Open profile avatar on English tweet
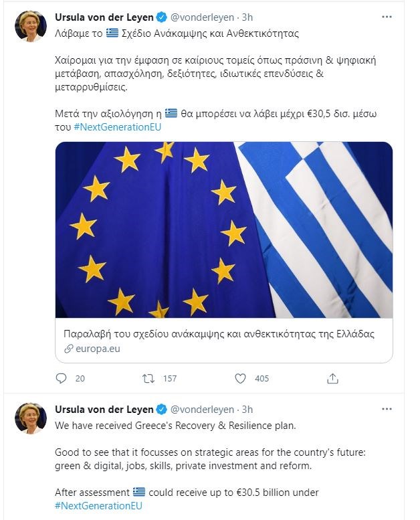420x520 pixels. click(x=30, y=419)
